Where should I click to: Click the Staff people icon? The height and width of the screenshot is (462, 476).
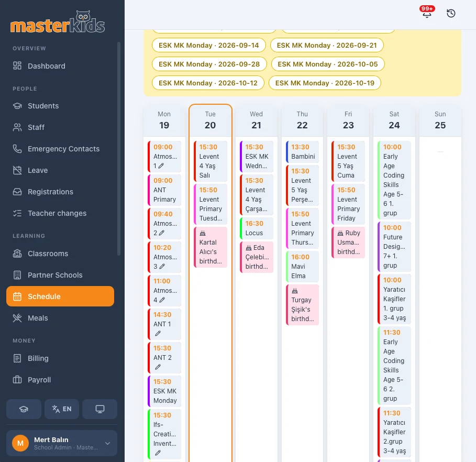[17, 127]
